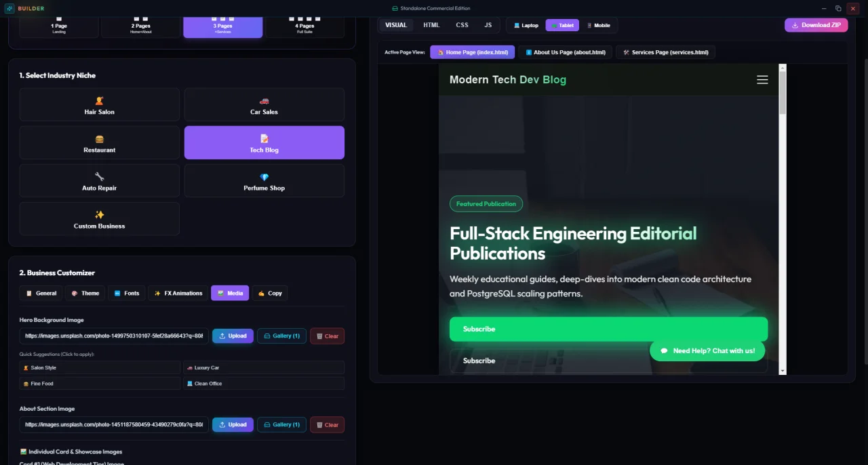Click the outlined Subscribe button in preview
The height and width of the screenshot is (465, 868).
[x=608, y=361]
